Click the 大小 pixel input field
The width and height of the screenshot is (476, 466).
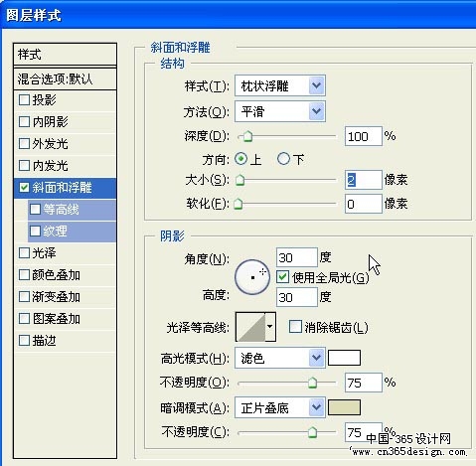point(364,180)
